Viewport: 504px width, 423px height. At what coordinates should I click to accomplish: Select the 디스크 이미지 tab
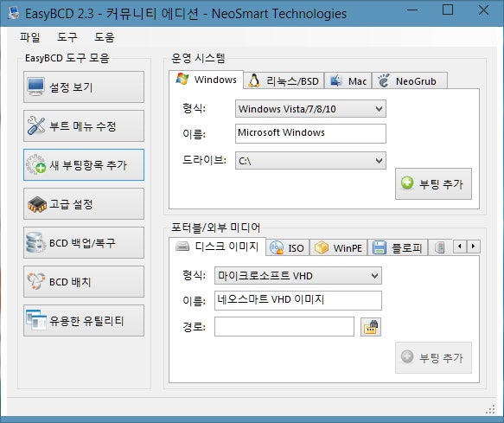[x=217, y=247]
